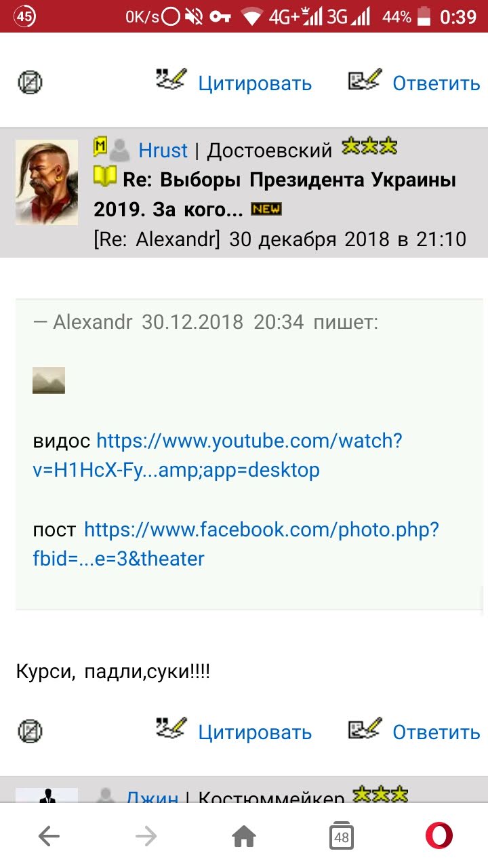
Task: Tap Цитировать under Hrust's message
Action: click(255, 732)
